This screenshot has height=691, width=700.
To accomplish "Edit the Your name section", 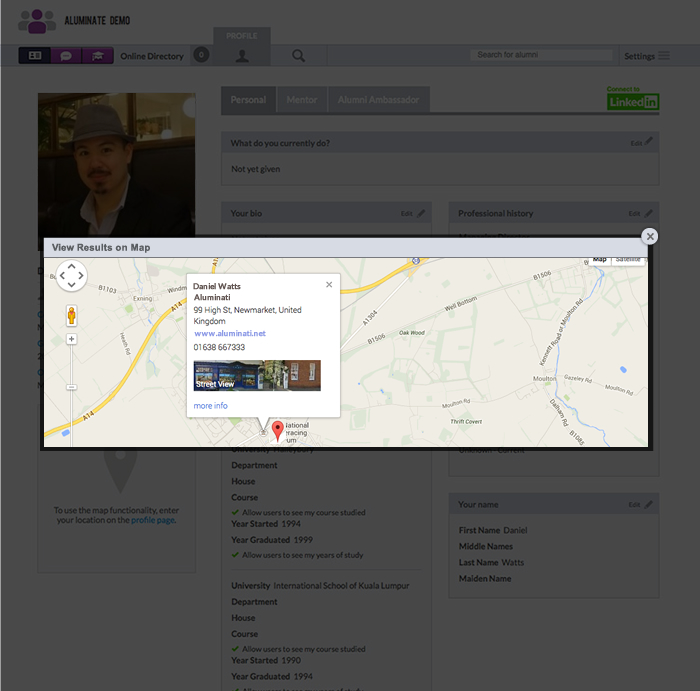I will pyautogui.click(x=640, y=505).
